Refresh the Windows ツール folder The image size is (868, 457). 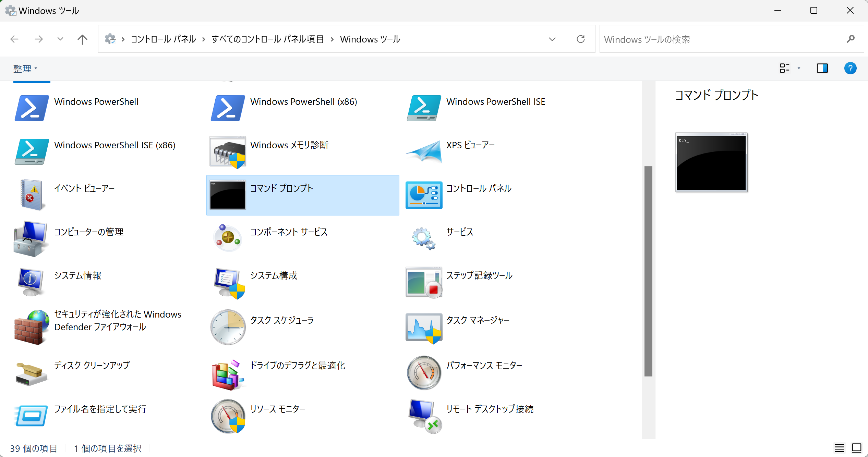pyautogui.click(x=581, y=39)
